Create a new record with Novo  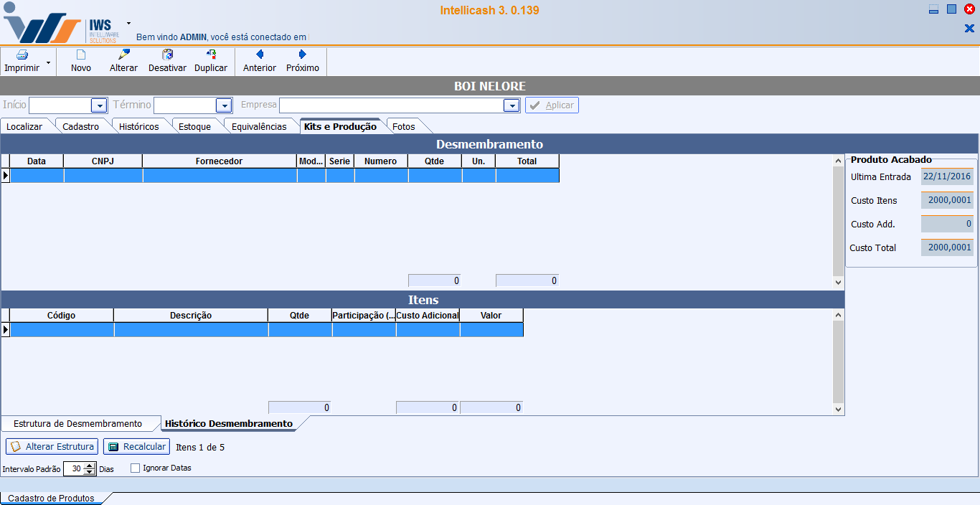tap(81, 55)
